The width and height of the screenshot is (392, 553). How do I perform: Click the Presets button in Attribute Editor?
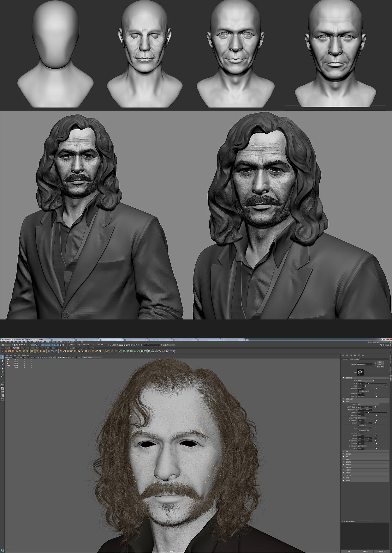[380, 364]
